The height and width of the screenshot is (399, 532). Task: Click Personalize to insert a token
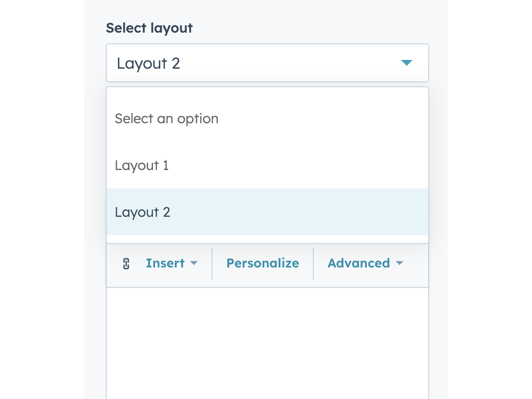pyautogui.click(x=263, y=263)
